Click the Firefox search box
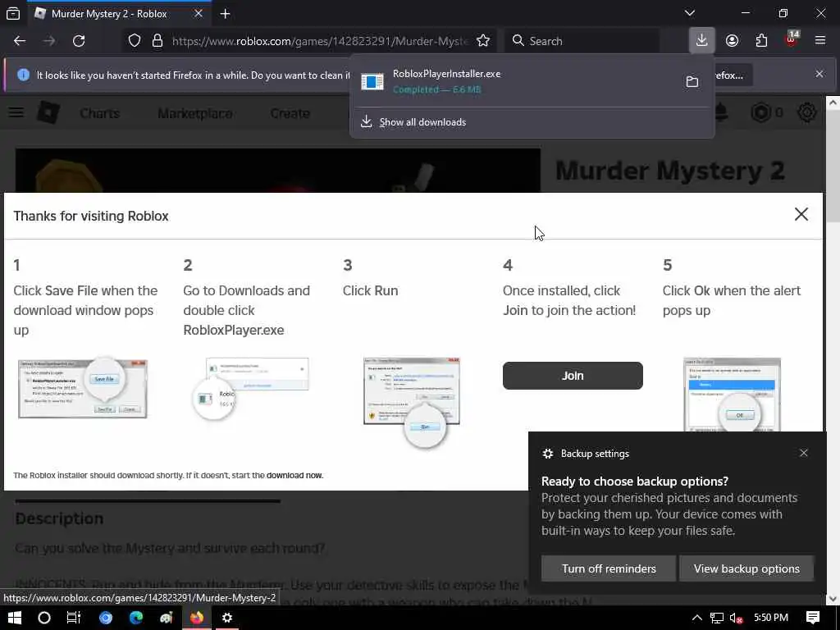This screenshot has height=630, width=840. click(x=582, y=41)
